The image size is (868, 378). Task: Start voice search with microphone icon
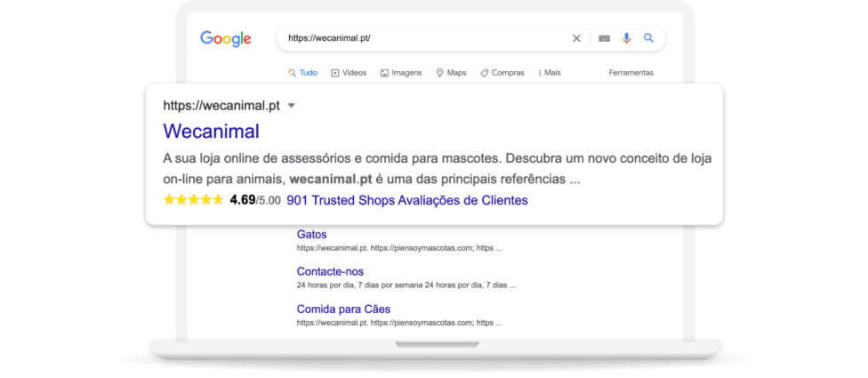[627, 38]
